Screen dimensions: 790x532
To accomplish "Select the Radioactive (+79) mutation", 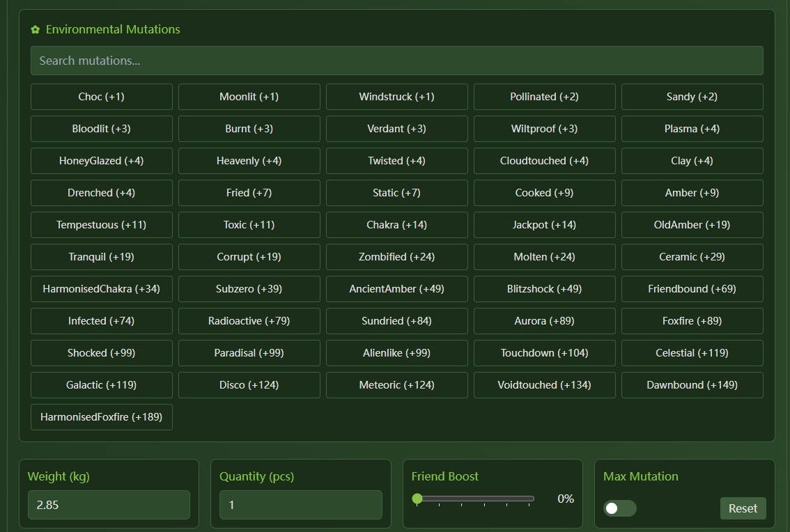I will (x=249, y=320).
